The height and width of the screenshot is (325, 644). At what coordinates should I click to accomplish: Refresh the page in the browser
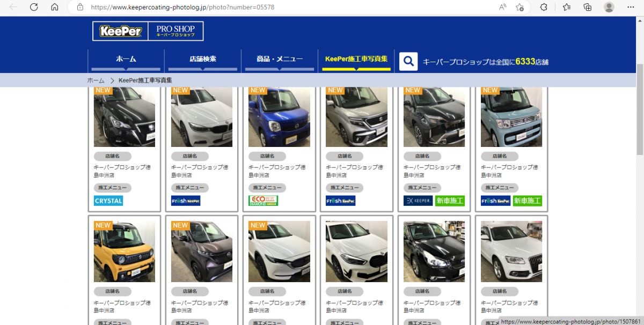[x=34, y=7]
